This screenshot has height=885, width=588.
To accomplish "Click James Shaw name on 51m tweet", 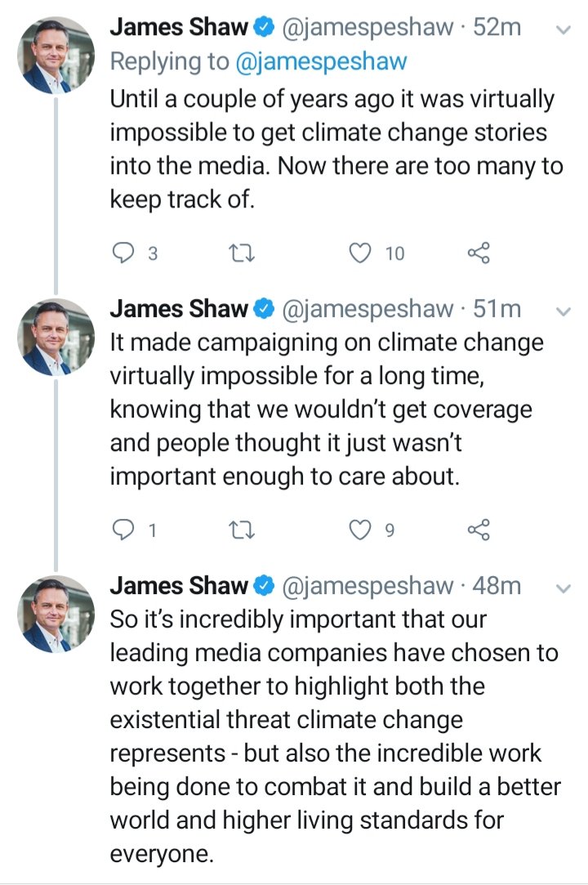I will pos(179,309).
